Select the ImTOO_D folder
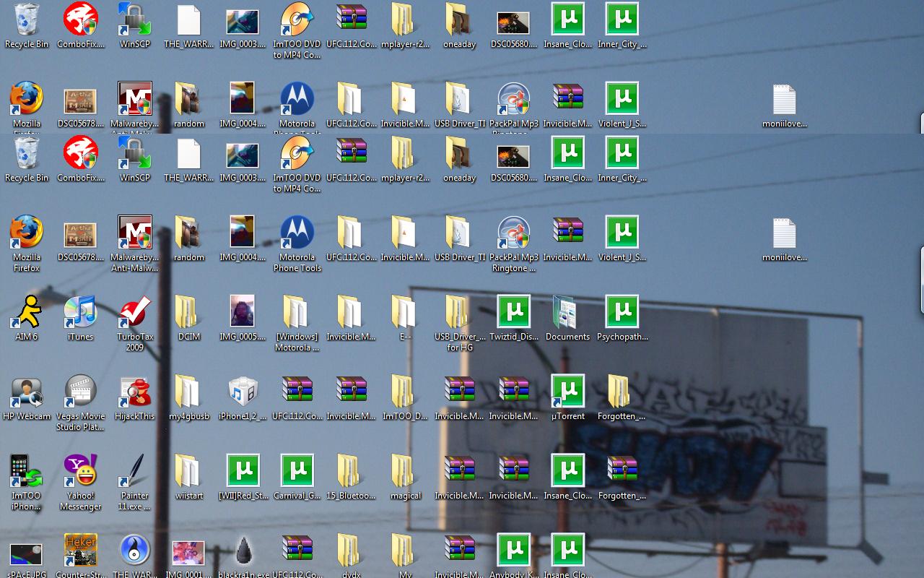The width and height of the screenshot is (924, 578). (x=405, y=391)
